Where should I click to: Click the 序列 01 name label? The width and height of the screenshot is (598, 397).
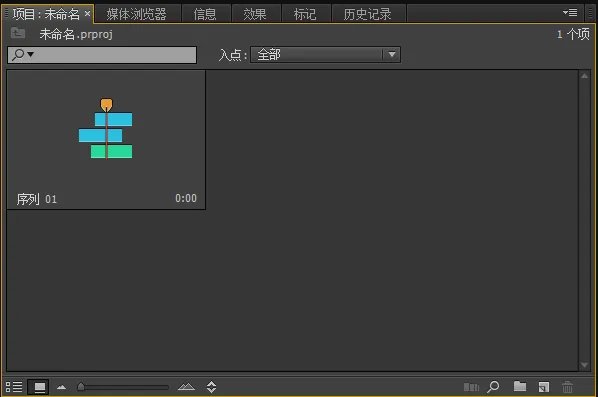[37, 199]
